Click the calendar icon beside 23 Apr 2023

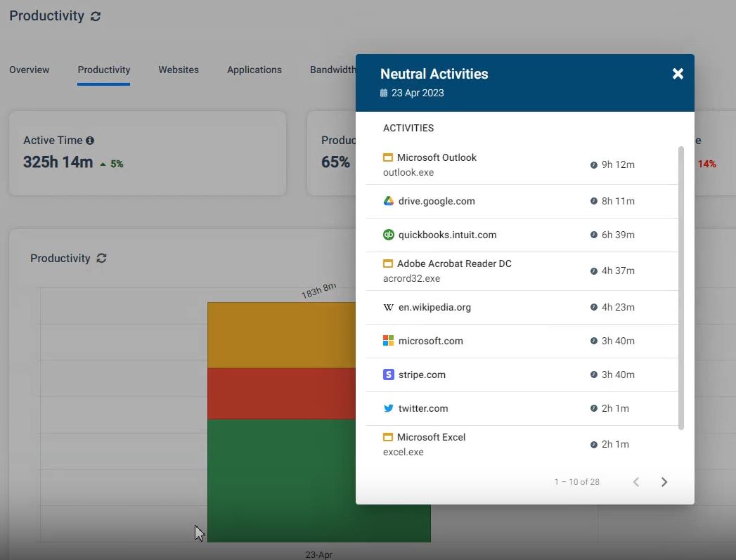click(384, 93)
